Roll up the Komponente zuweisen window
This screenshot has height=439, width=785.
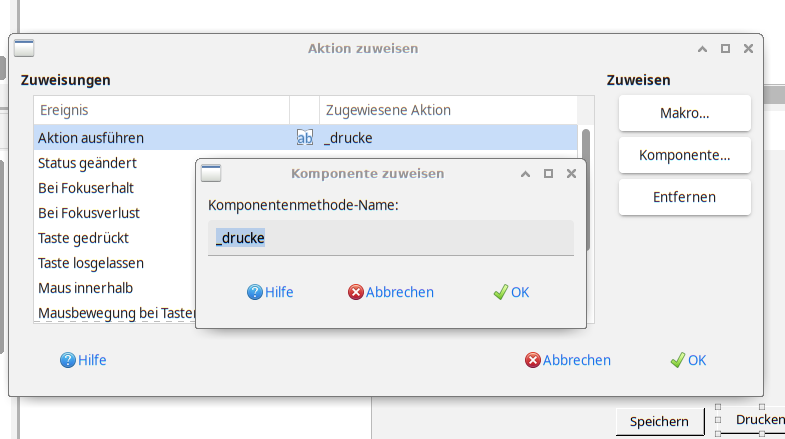pos(525,174)
